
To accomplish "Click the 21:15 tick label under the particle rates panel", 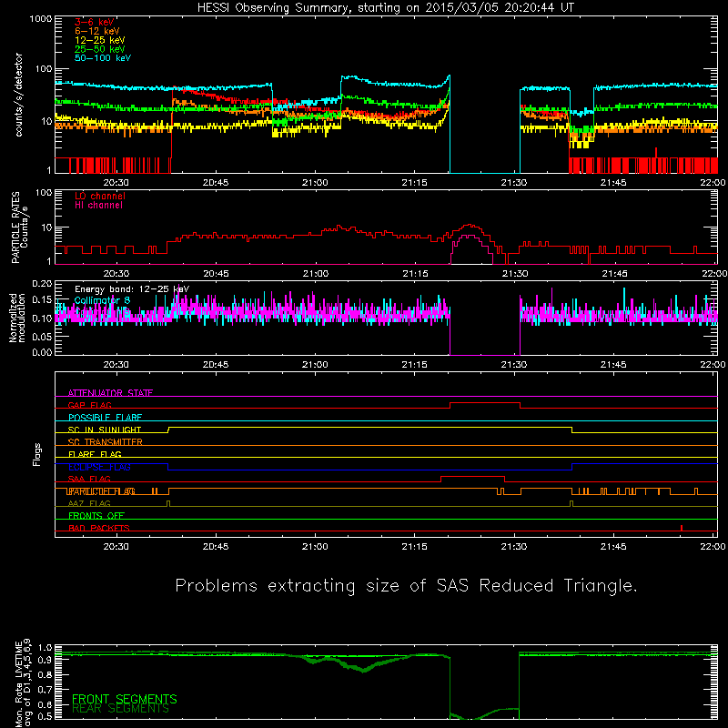I will (x=415, y=274).
